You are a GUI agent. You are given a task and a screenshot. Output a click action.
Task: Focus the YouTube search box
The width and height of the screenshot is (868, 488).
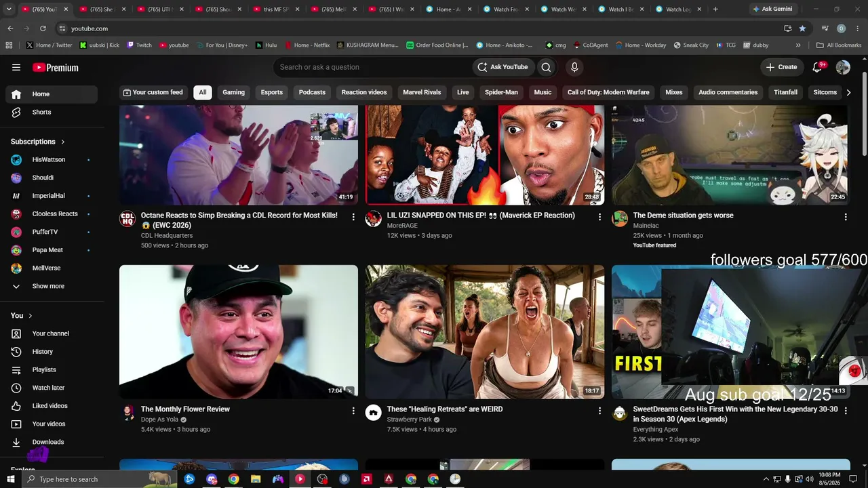click(x=373, y=67)
